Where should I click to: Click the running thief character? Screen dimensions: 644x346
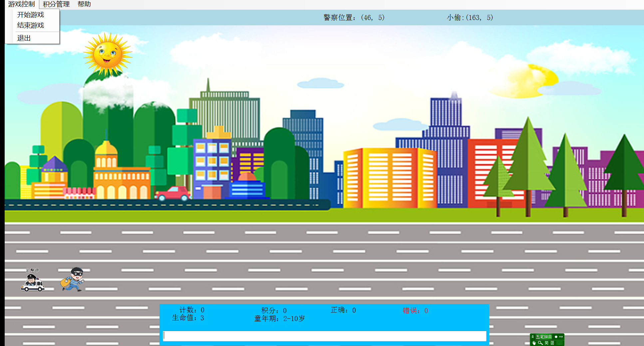pos(73,279)
